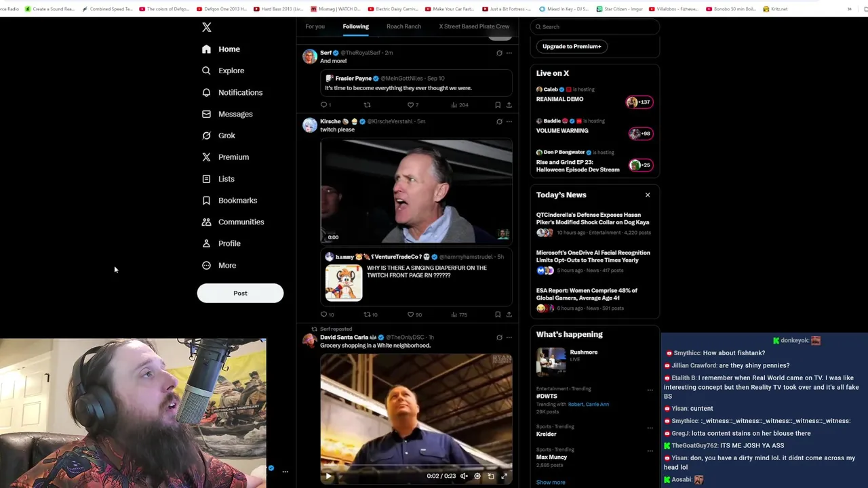This screenshot has width=868, height=488.
Task: Click Show more under What's happening
Action: (x=551, y=482)
